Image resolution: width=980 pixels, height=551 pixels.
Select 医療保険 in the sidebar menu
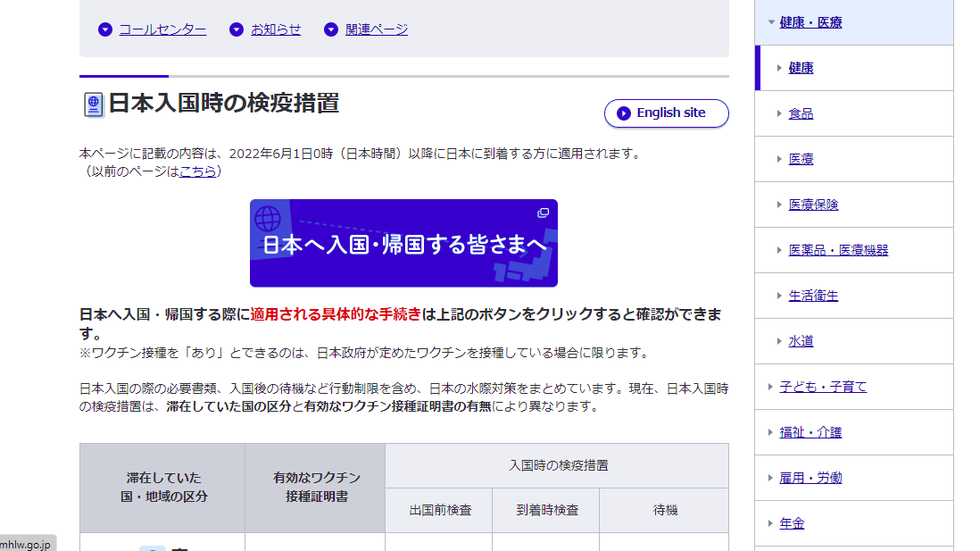coord(813,205)
